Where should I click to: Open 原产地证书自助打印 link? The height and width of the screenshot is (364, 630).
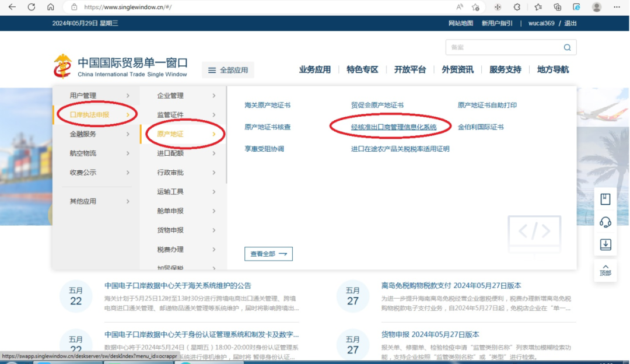coord(487,106)
